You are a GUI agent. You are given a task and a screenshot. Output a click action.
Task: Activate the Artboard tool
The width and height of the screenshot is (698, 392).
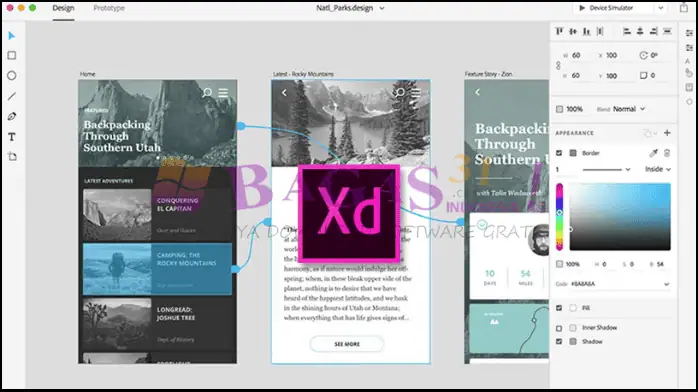12,156
